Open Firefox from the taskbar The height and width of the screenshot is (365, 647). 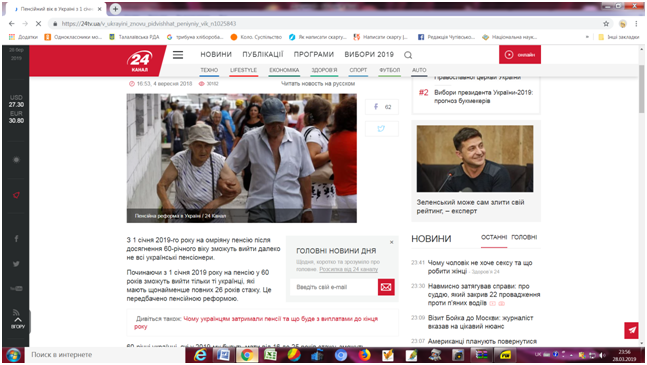coord(364,355)
